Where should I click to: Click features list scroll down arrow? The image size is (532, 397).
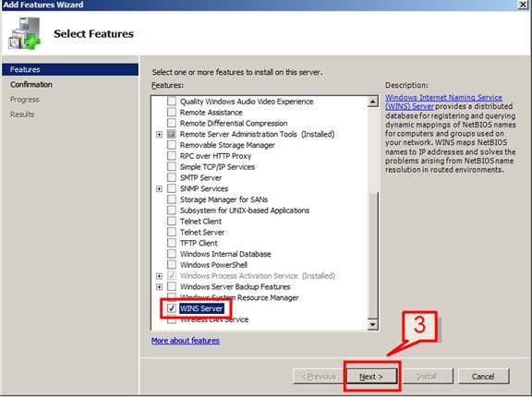tap(373, 324)
